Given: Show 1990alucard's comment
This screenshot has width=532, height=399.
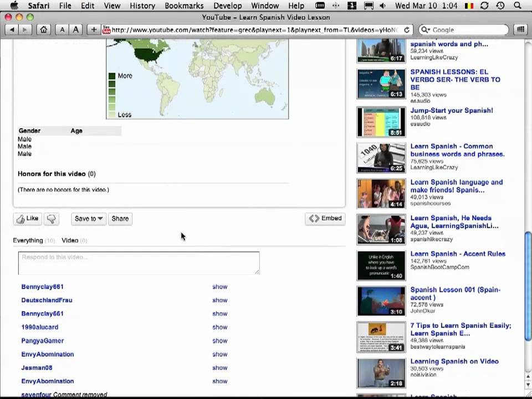Looking at the screenshot, I should coord(220,328).
